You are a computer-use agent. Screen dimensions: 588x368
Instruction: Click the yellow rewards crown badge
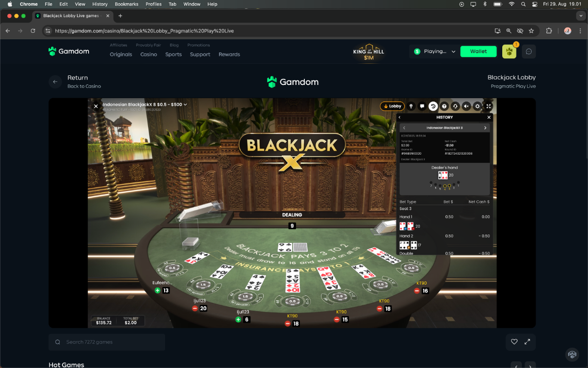[x=509, y=52]
